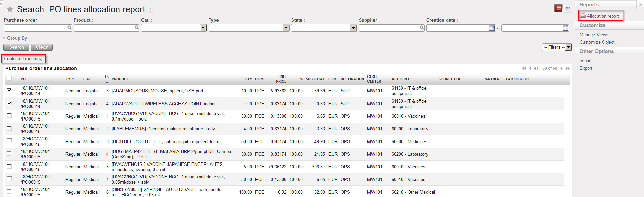This screenshot has width=644, height=197.
Task: Click the Supplier search magnifier icon
Action: pos(422,28)
